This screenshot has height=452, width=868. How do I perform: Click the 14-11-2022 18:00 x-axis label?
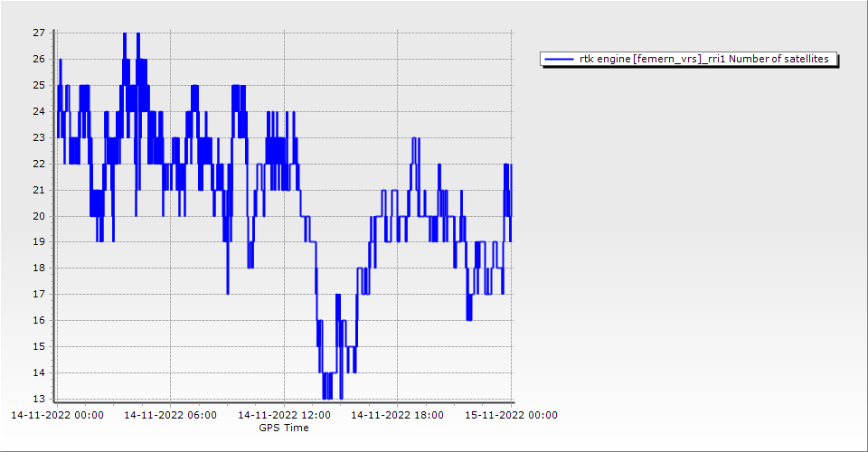click(397, 416)
